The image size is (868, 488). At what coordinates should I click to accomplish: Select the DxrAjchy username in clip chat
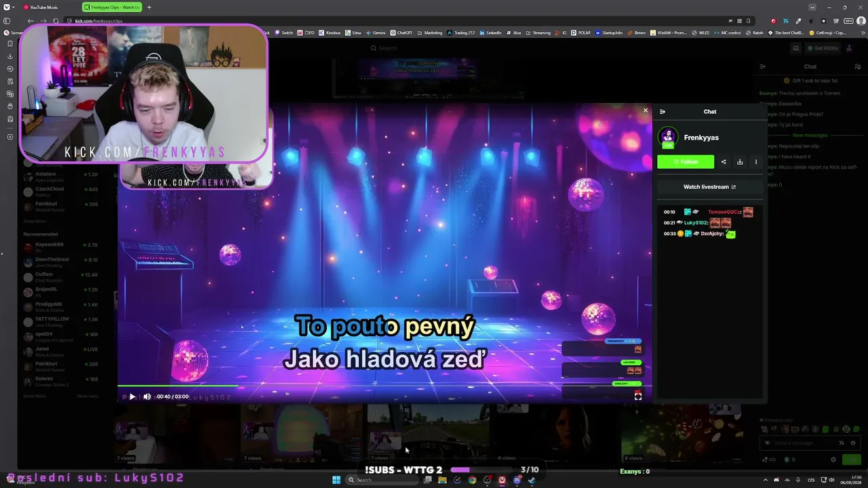(712, 234)
